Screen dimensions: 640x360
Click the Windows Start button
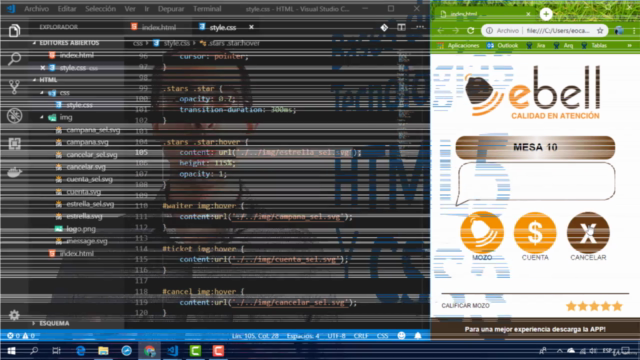tap(11, 351)
